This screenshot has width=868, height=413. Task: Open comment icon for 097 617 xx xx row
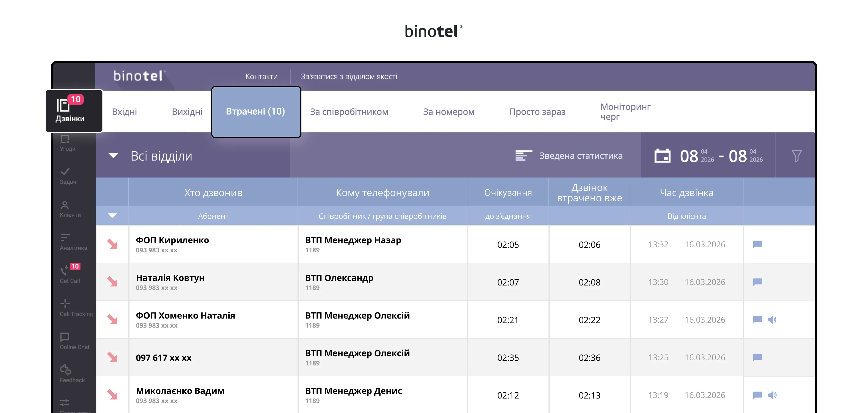point(757,357)
